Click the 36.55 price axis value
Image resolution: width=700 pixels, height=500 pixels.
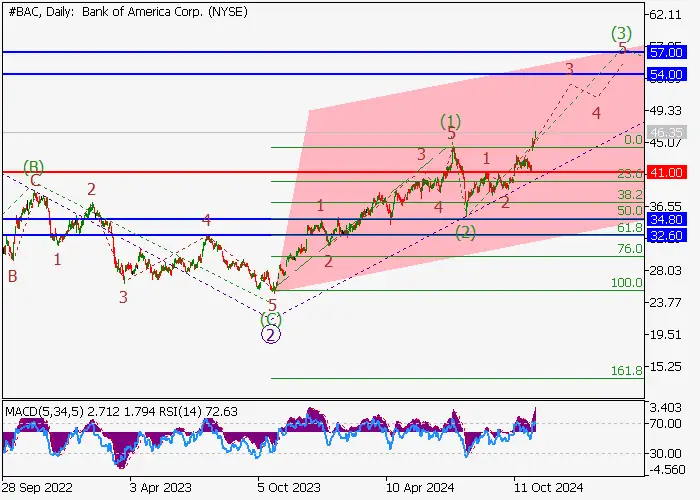tap(666, 206)
